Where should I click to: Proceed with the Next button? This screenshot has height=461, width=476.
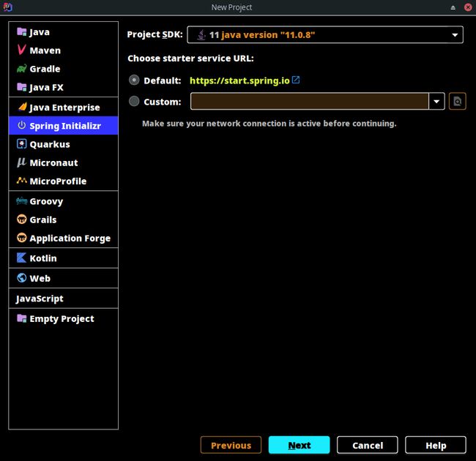click(299, 445)
